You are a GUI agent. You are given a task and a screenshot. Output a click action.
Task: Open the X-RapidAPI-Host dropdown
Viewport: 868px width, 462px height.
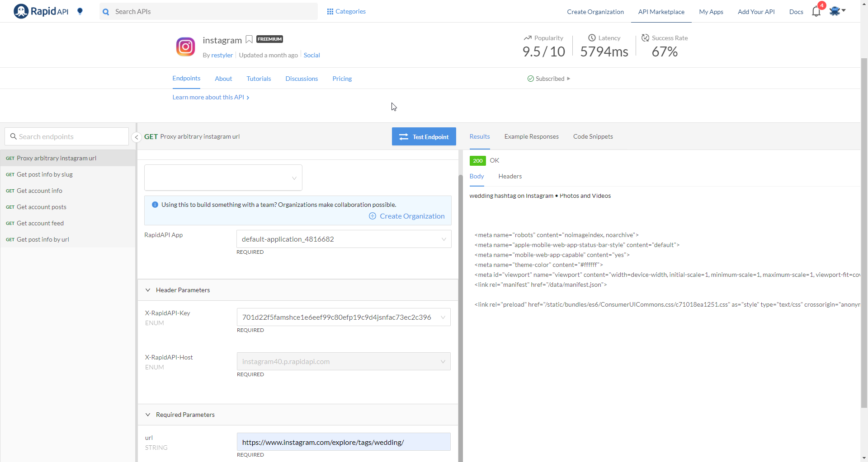tap(443, 361)
